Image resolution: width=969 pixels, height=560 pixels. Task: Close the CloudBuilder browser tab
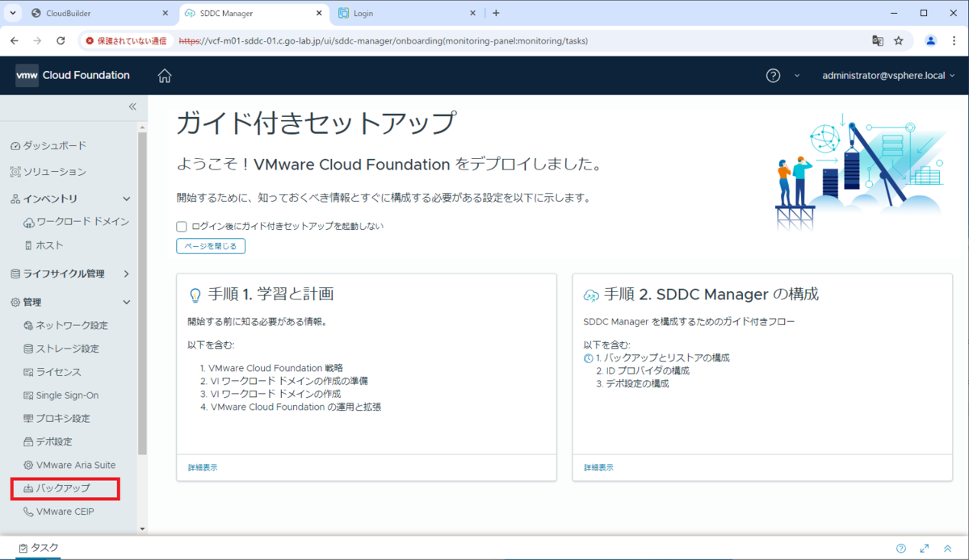point(166,14)
